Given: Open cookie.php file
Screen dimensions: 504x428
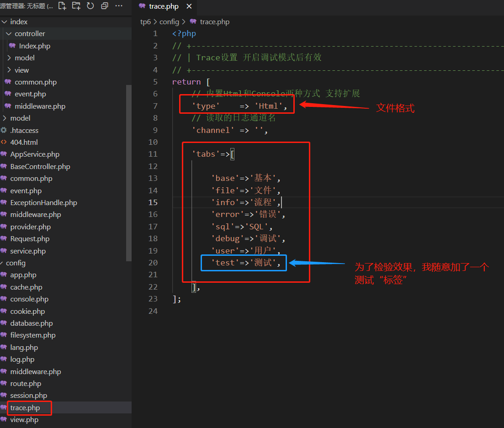Looking at the screenshot, I should coord(27,312).
